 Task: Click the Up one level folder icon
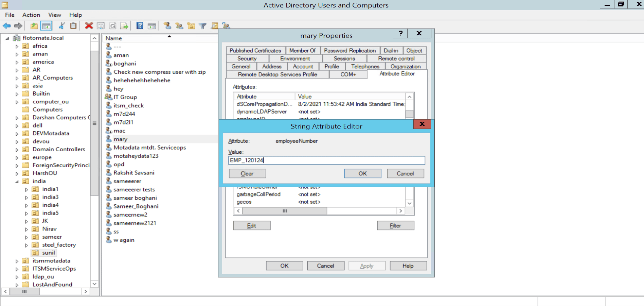(x=34, y=26)
